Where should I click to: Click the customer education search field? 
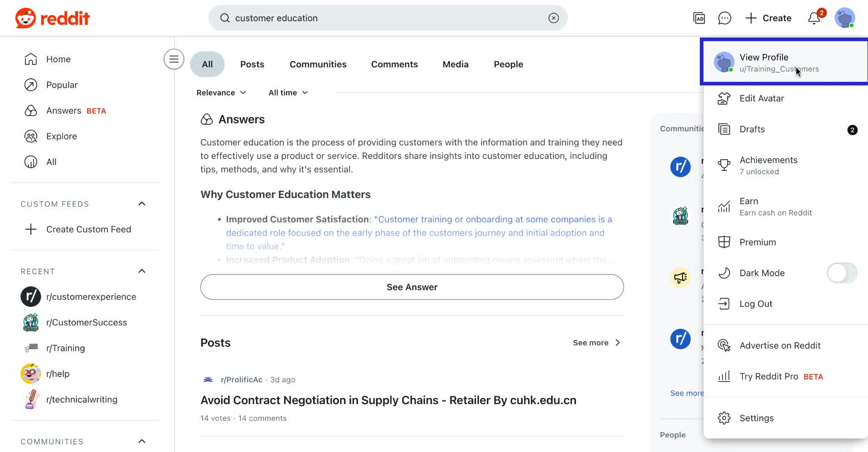pyautogui.click(x=384, y=18)
